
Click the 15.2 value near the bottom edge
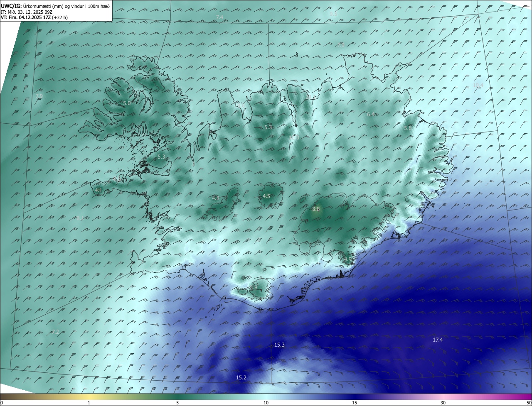point(241,377)
